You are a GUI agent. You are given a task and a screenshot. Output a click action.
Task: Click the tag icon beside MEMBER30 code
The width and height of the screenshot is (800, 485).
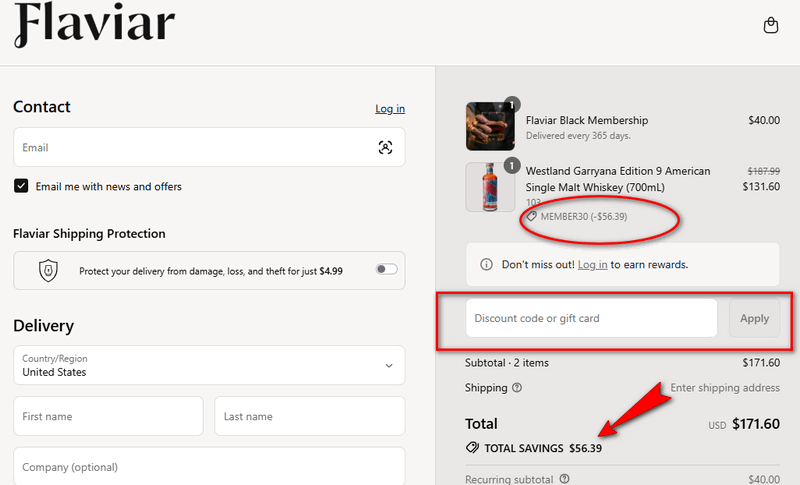(532, 216)
